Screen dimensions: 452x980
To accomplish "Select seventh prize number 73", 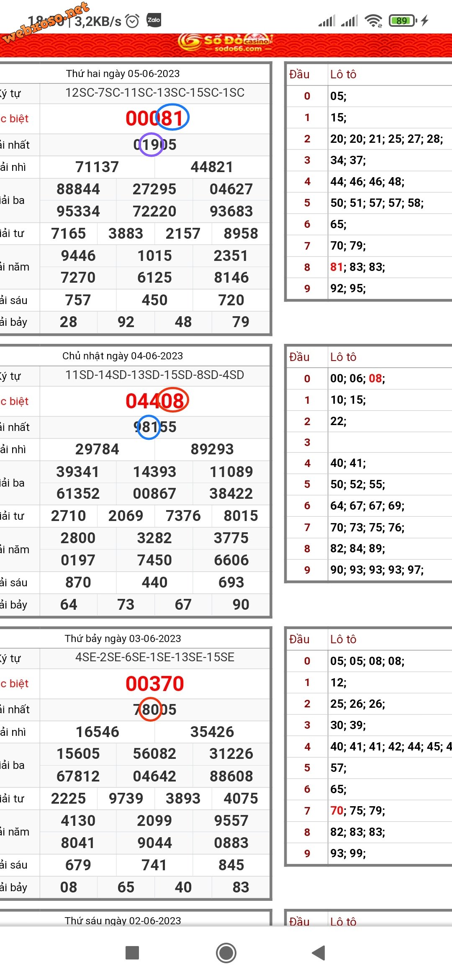I will [x=126, y=605].
